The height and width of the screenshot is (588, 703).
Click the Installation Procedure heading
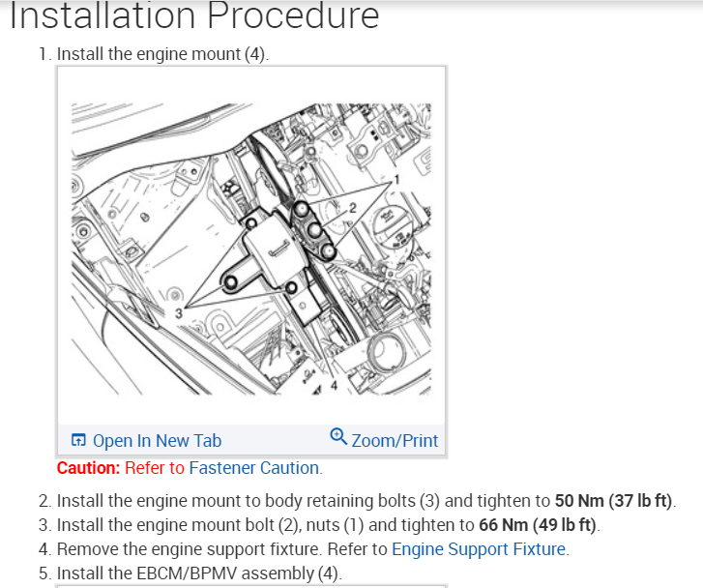194,16
